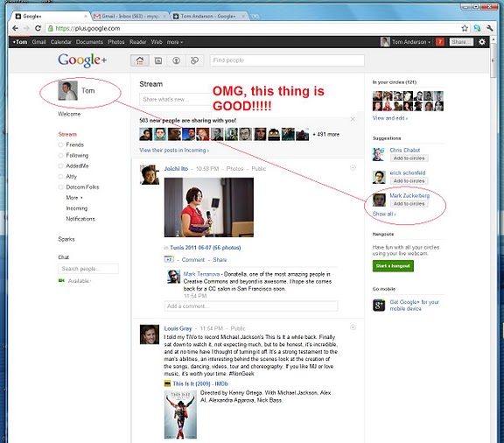This screenshot has height=443, width=504.
Task: Click the Find people search field
Action: (287, 60)
